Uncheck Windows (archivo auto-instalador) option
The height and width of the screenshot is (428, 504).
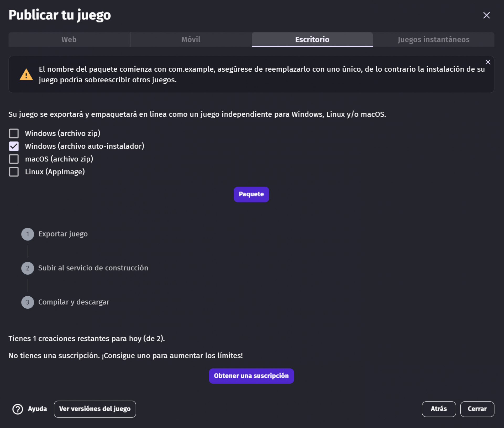click(14, 146)
